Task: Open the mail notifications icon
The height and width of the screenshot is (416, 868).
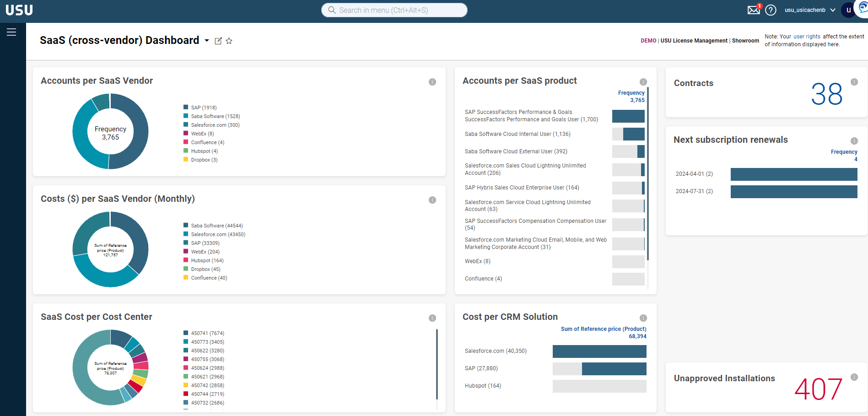Action: click(754, 10)
